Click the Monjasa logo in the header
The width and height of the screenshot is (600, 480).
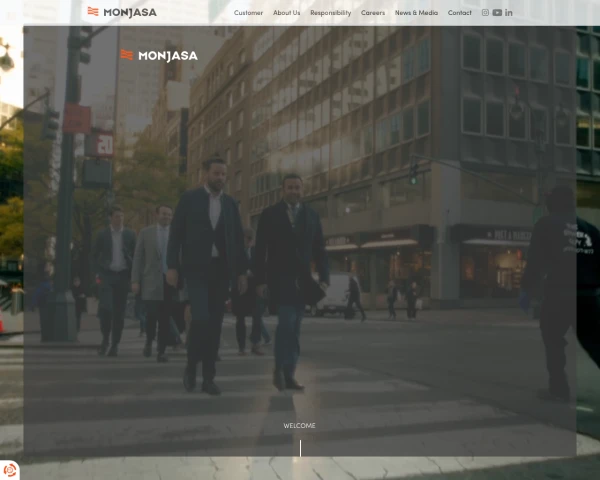pyautogui.click(x=122, y=12)
